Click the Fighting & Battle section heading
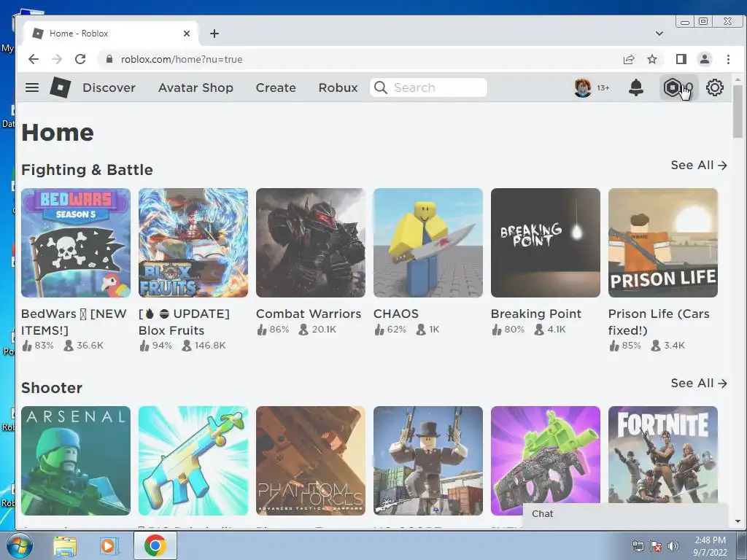The width and height of the screenshot is (747, 560). click(88, 170)
